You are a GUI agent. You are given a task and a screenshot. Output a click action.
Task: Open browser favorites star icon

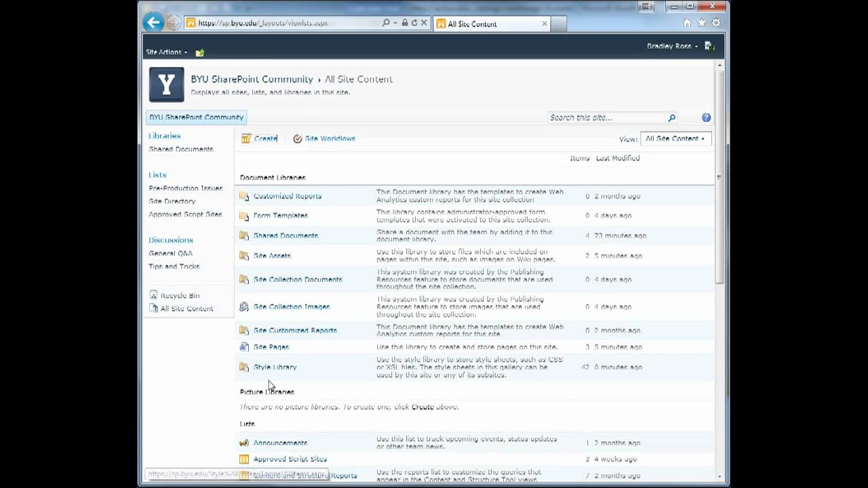pos(701,23)
